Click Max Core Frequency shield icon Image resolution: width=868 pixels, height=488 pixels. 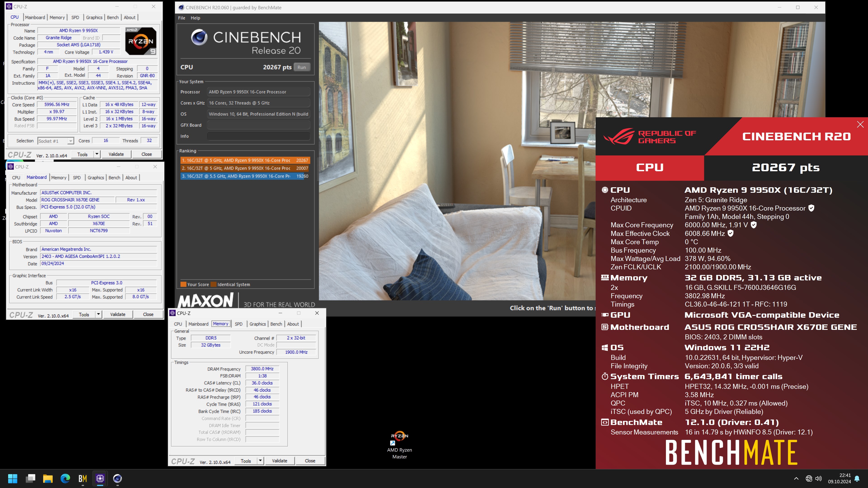[754, 225]
